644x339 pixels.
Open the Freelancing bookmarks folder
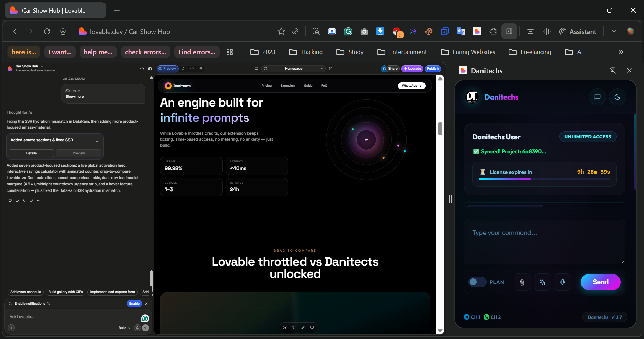(530, 52)
